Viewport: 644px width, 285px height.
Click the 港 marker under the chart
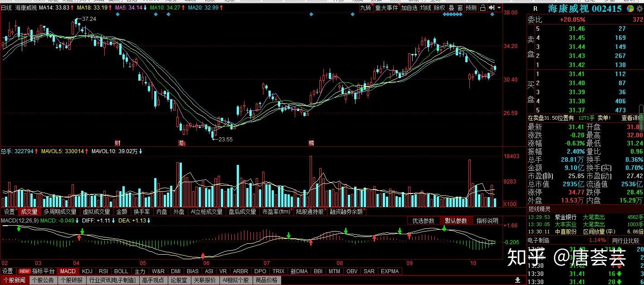181,143
